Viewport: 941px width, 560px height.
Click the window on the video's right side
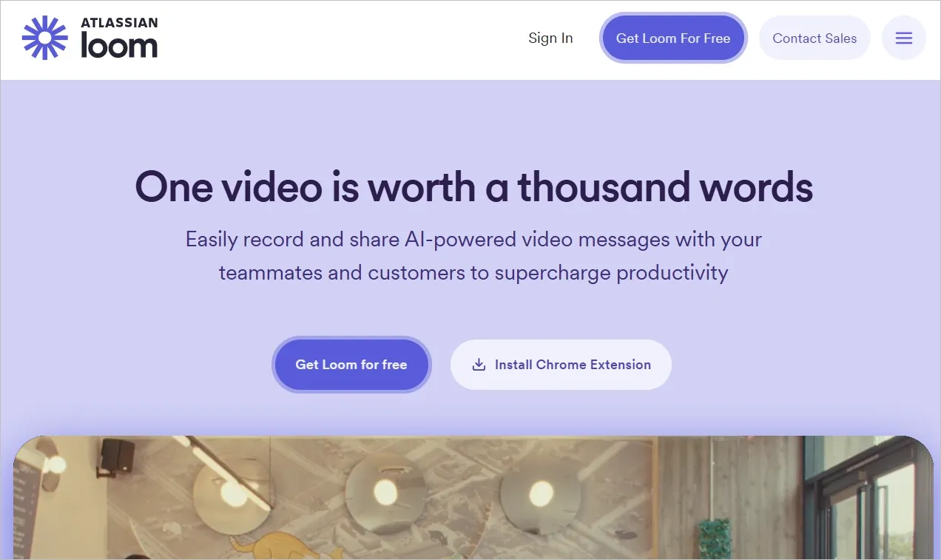870,498
